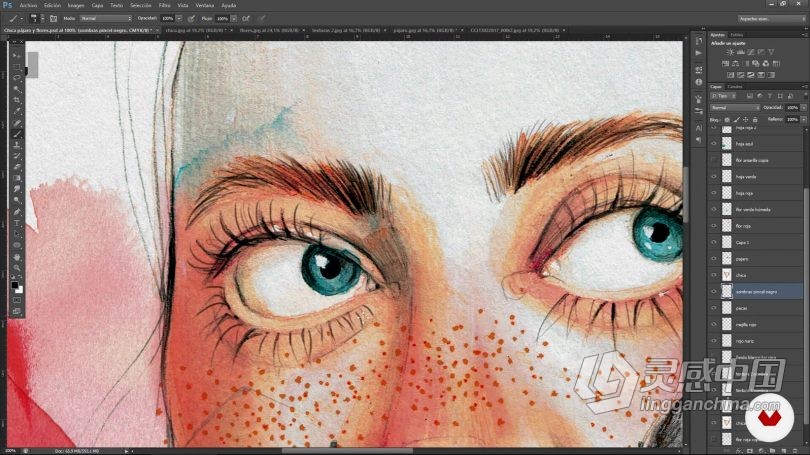
Task: Click lock position icon in layers panel
Action: coord(745,120)
